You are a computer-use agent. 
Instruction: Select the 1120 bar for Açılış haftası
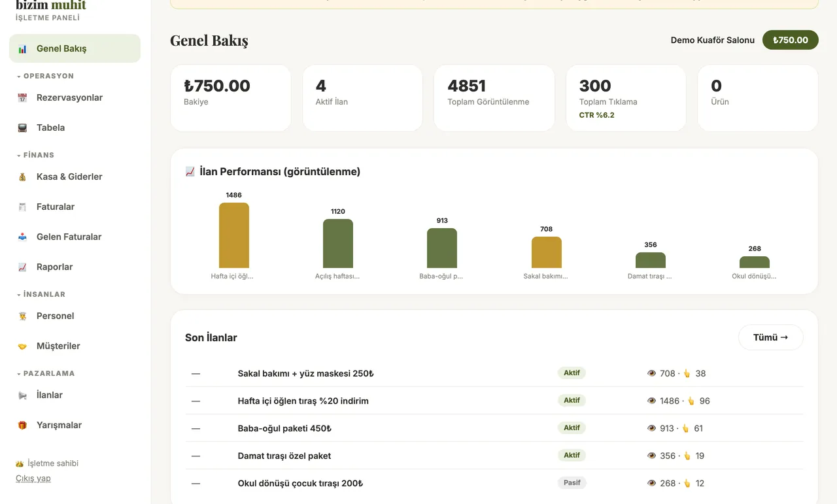pyautogui.click(x=338, y=243)
